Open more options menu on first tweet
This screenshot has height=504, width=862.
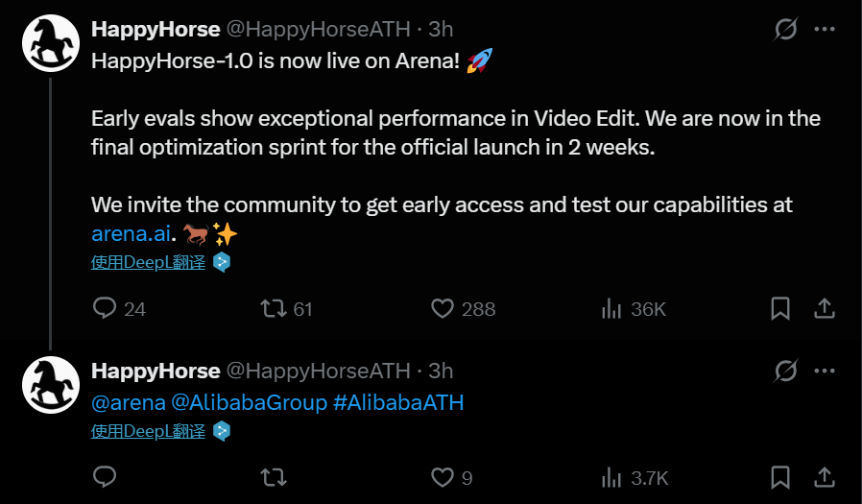coord(824,30)
